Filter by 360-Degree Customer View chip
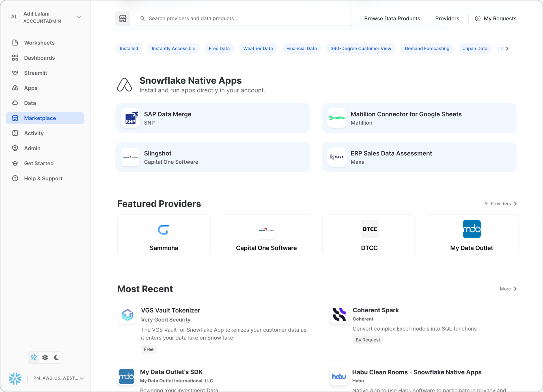The height and width of the screenshot is (392, 543). 361,49
